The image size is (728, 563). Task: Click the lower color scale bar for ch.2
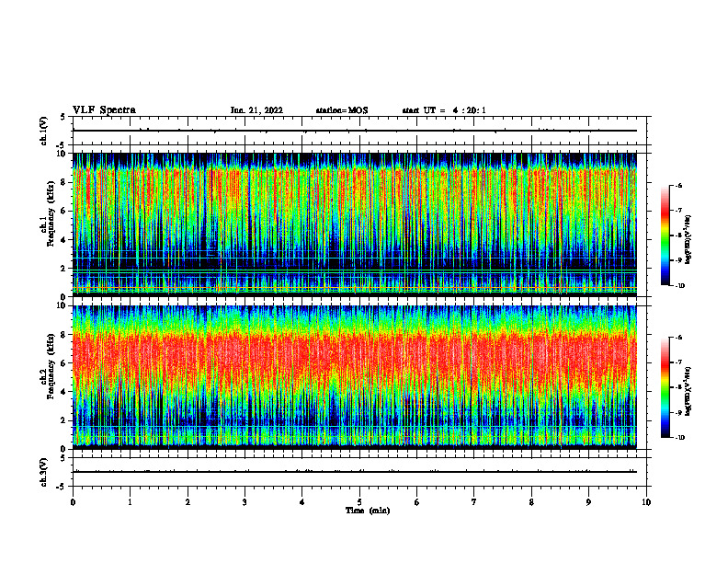tap(665, 387)
